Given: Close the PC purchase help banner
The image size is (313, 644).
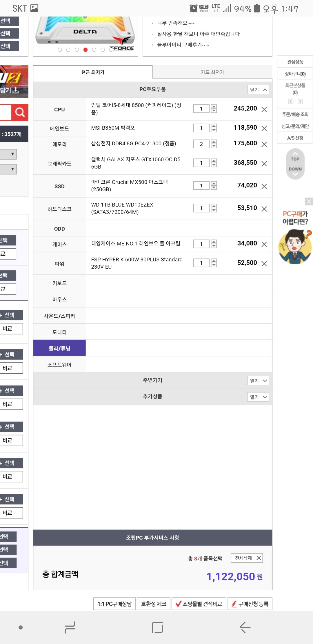Looking at the screenshot, I should 309,201.
